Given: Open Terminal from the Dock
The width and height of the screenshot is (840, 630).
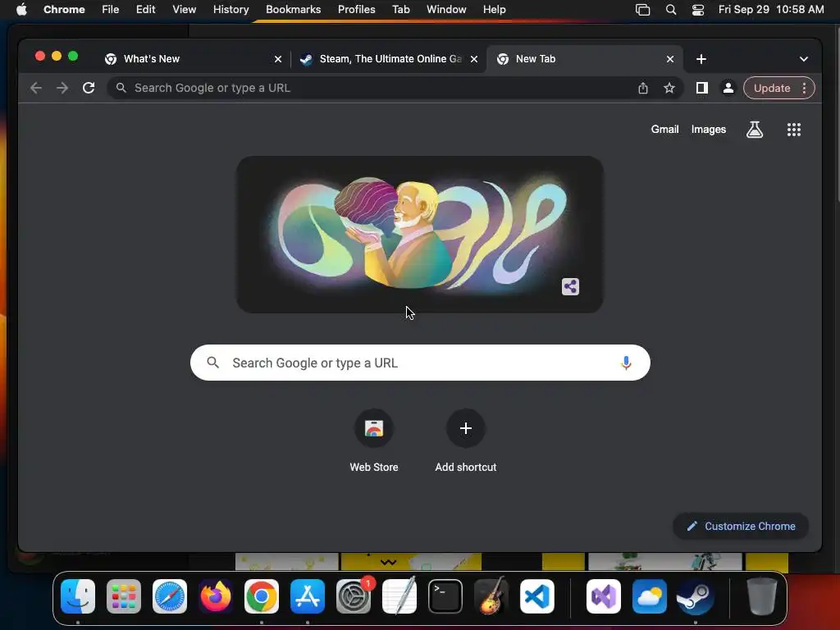Looking at the screenshot, I should [x=445, y=596].
